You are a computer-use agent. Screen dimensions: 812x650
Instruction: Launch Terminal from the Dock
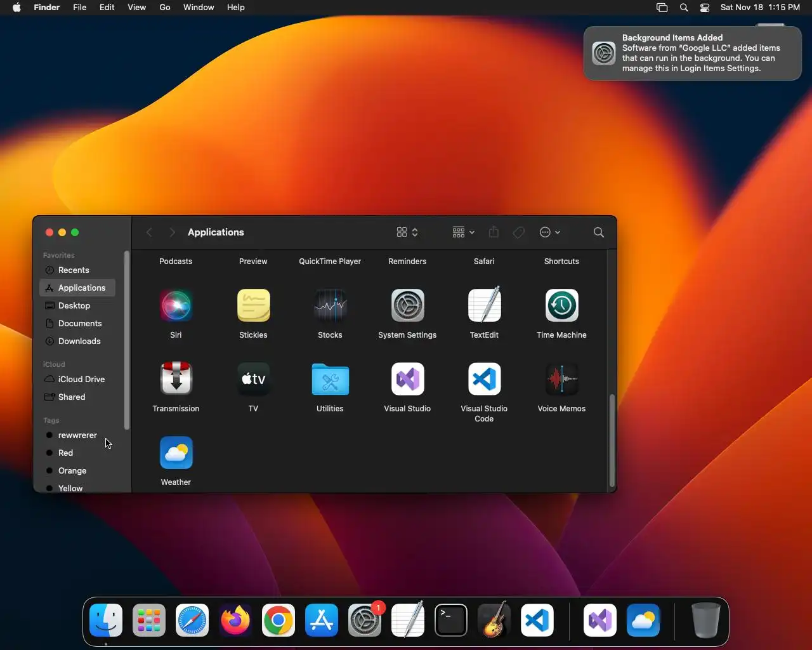tap(451, 620)
